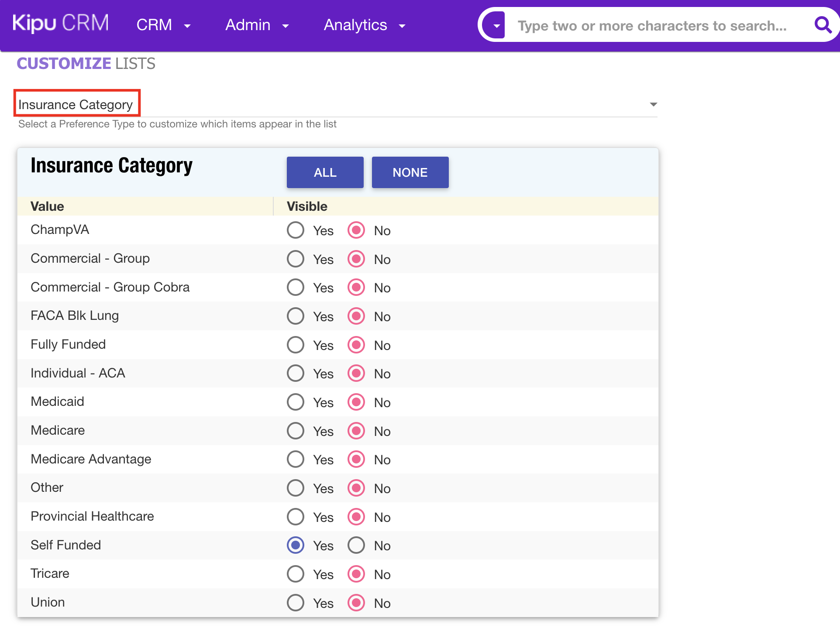Set Medicare Advantage visible to Yes
This screenshot has width=840, height=638.
pyautogui.click(x=296, y=459)
